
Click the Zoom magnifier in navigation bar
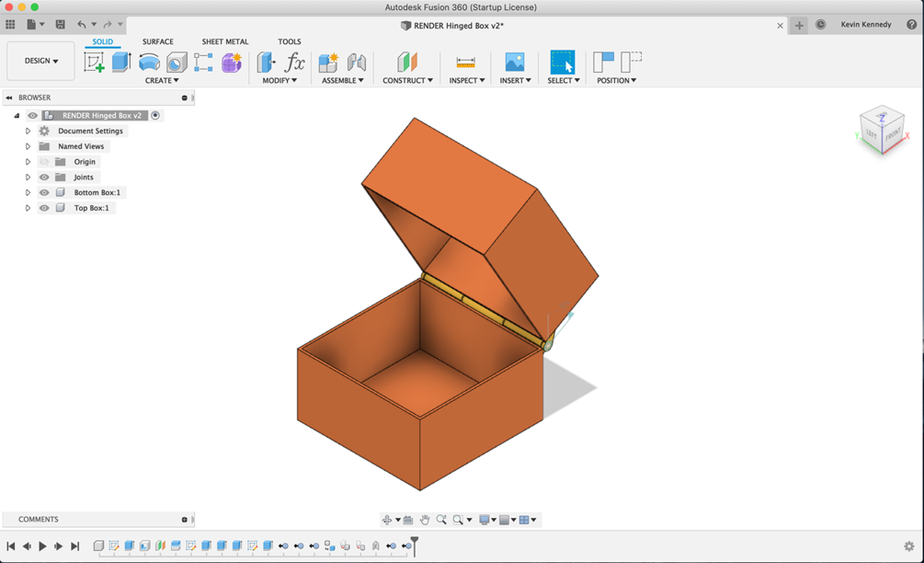tap(442, 519)
